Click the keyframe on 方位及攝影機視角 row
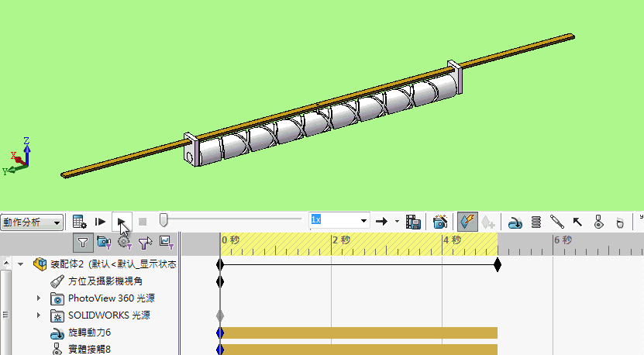Screen dimensions: 644x355 220,282
